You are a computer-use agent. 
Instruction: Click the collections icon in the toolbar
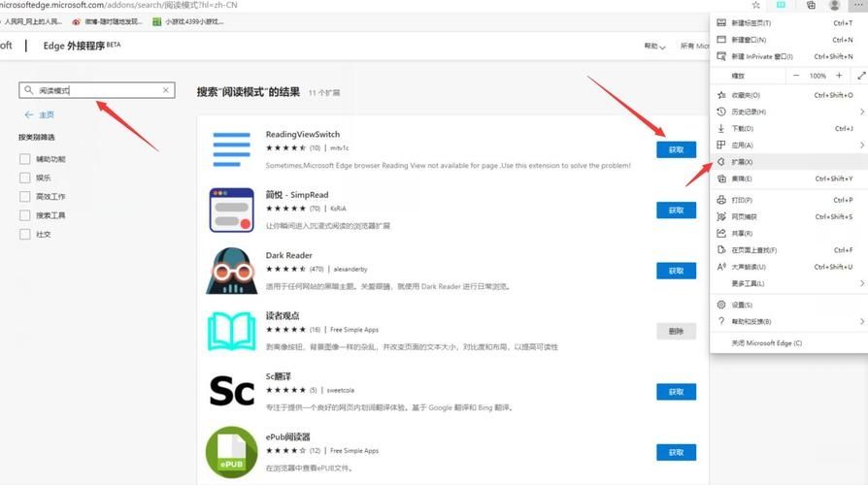click(811, 5)
